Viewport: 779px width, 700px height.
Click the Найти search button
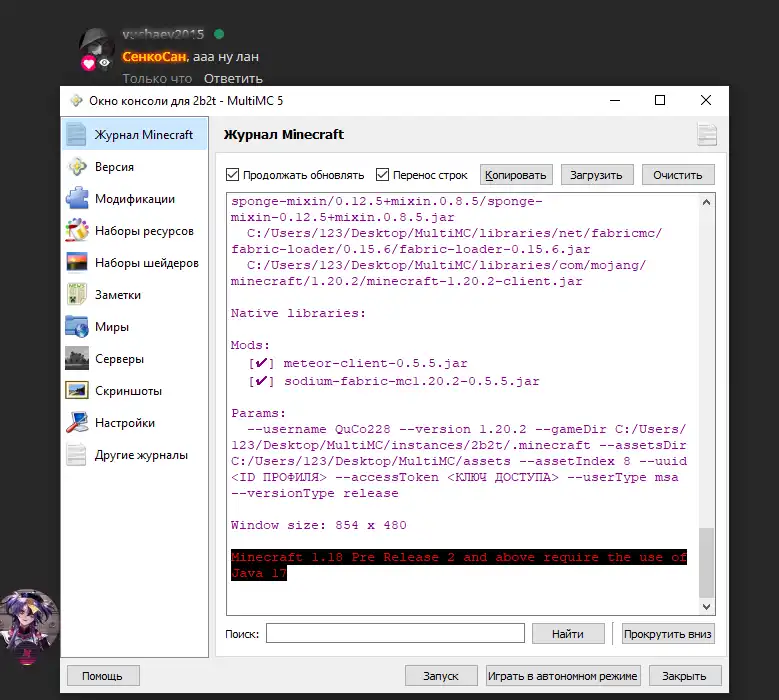pos(568,633)
